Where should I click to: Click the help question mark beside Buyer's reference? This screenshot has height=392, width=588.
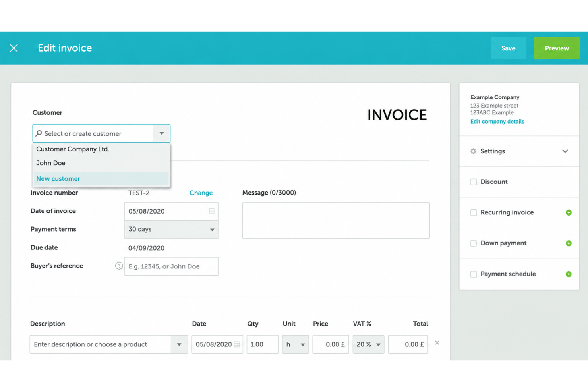click(x=119, y=266)
